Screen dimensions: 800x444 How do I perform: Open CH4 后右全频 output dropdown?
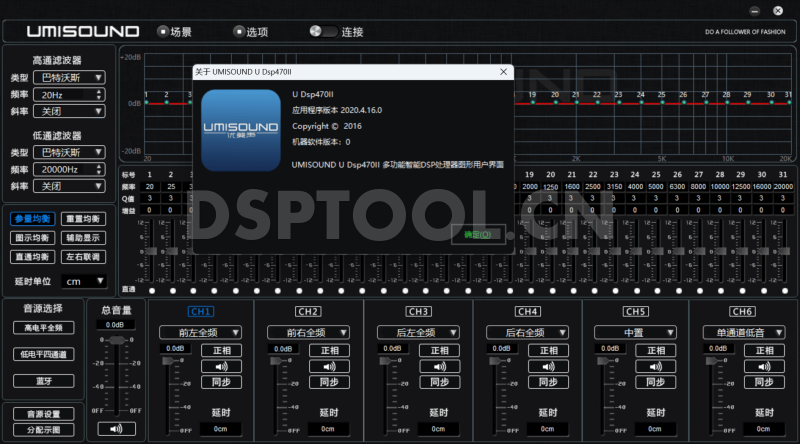pos(527,333)
